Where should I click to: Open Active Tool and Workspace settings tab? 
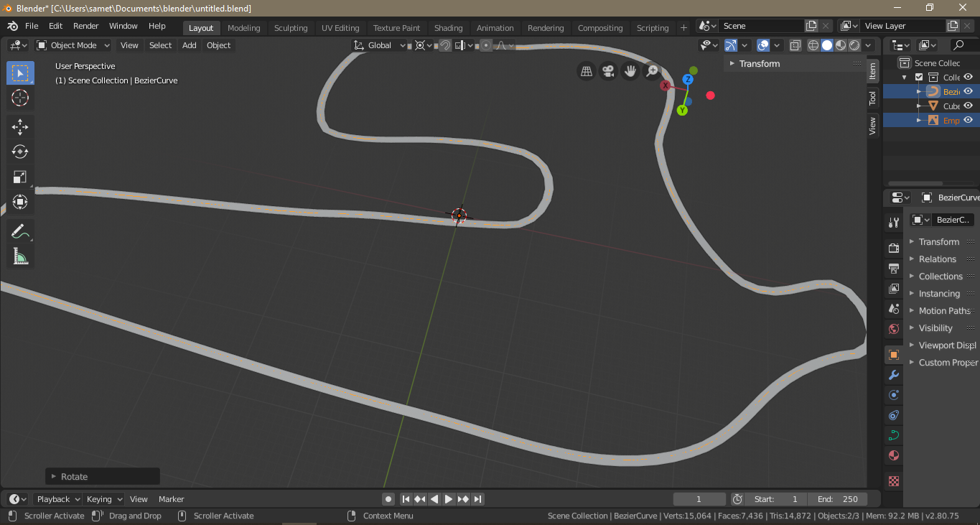pyautogui.click(x=894, y=223)
